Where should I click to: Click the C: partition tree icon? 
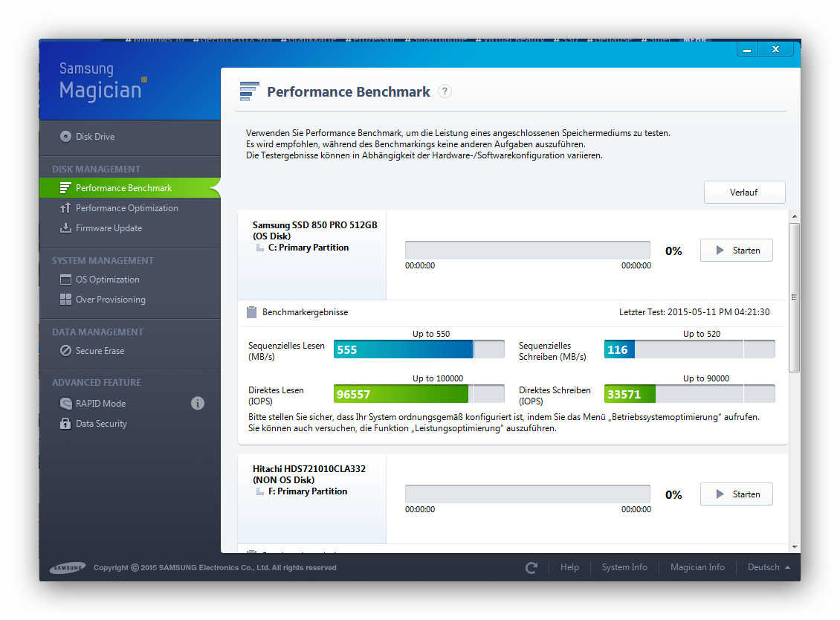tap(260, 248)
